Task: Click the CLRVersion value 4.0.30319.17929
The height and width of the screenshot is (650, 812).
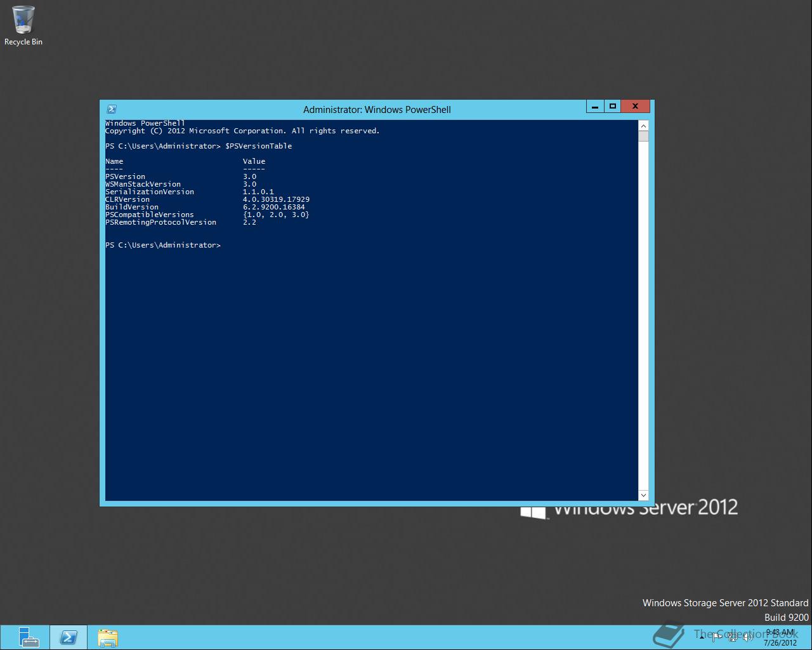Action: pos(276,199)
